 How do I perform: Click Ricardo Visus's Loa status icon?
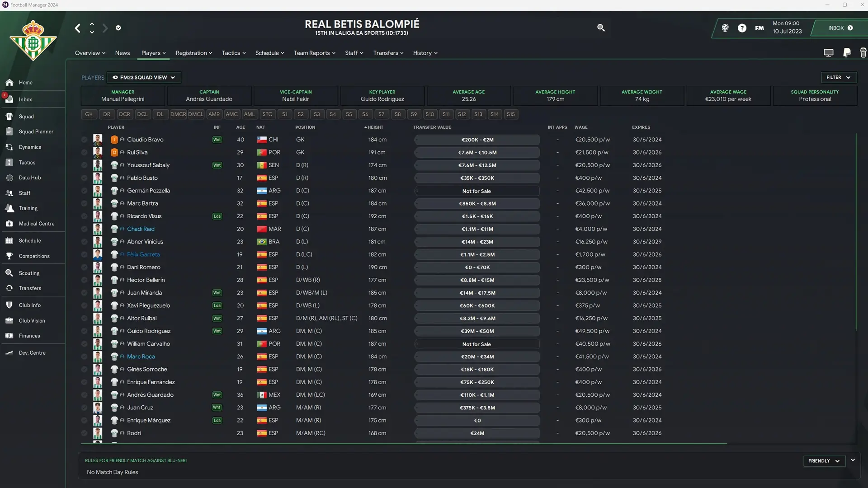point(217,216)
